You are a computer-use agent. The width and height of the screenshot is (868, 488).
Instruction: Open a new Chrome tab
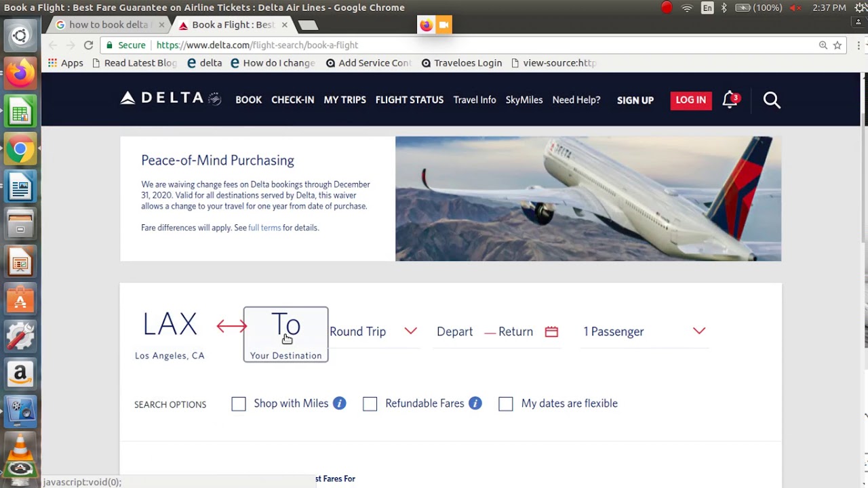click(307, 25)
